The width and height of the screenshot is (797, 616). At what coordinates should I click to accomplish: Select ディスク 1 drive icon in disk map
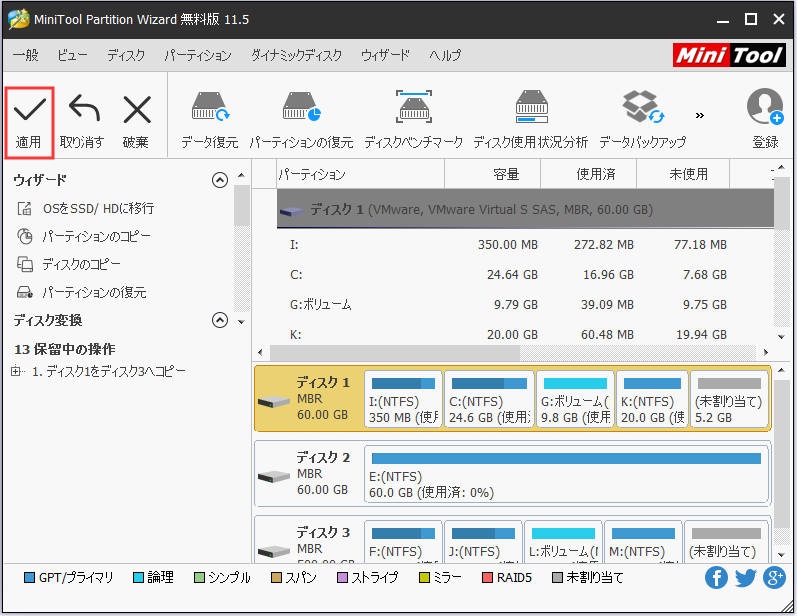point(273,402)
